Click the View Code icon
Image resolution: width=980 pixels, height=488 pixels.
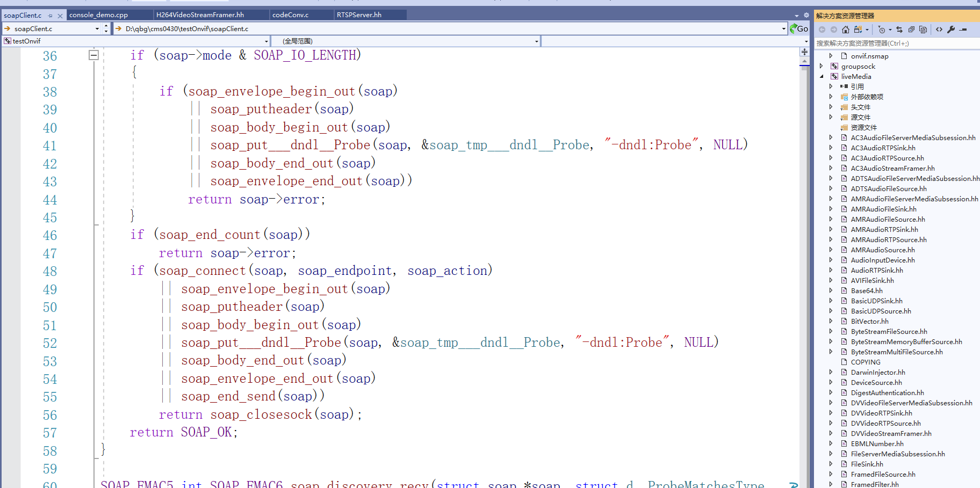[x=939, y=30]
